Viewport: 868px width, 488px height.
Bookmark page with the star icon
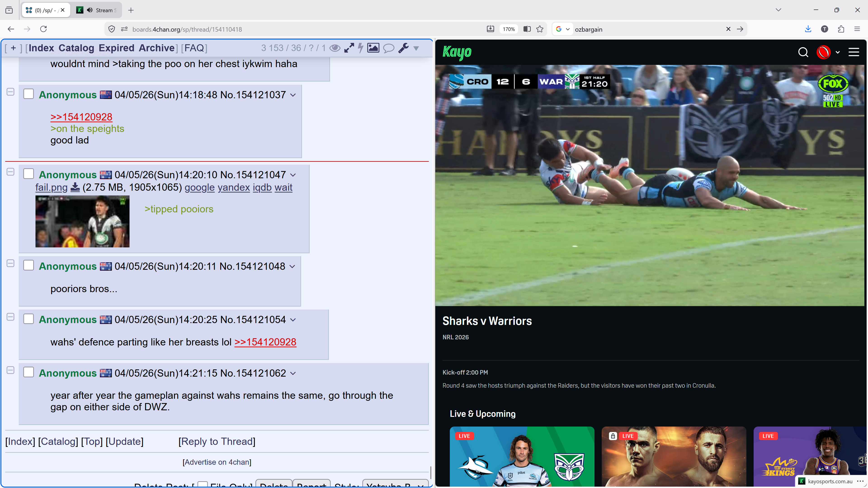click(x=540, y=29)
